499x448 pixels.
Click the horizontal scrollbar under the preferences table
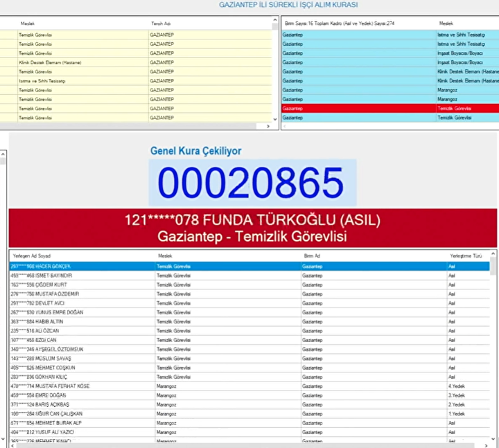128,126
